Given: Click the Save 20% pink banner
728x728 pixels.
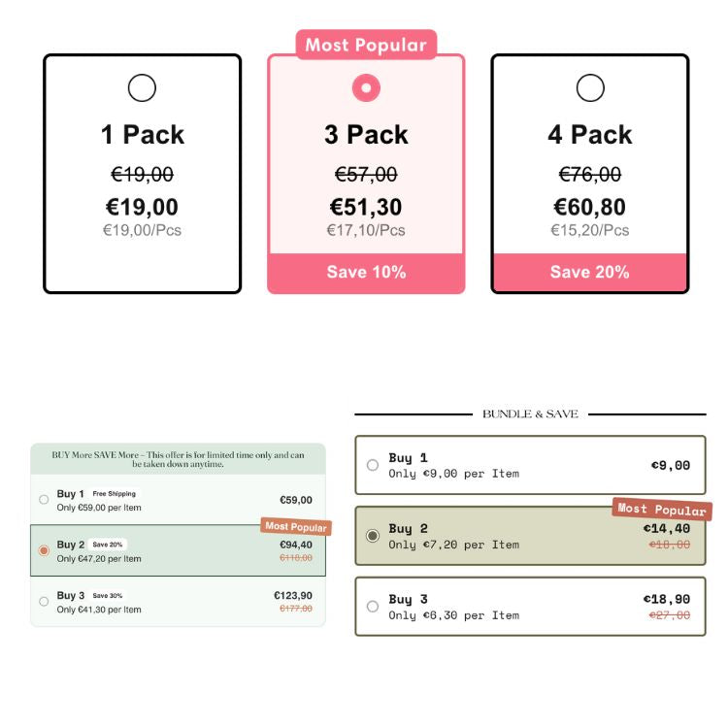Looking at the screenshot, I should pos(590,272).
